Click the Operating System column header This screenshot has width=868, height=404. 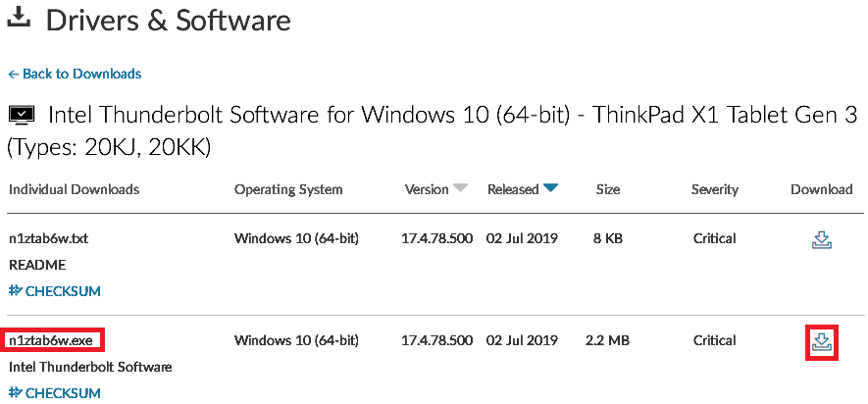coord(288,190)
